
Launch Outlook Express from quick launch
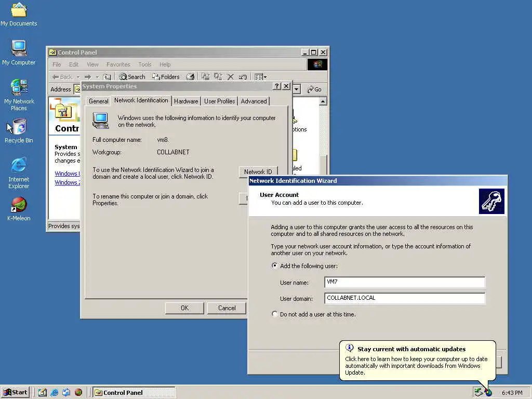66,393
